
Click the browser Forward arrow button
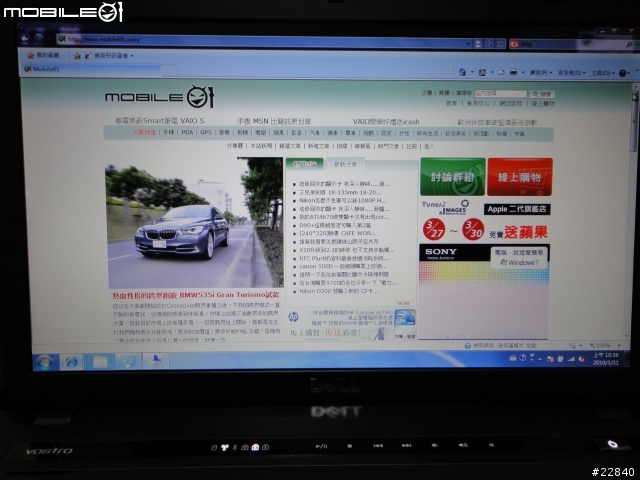[39, 39]
